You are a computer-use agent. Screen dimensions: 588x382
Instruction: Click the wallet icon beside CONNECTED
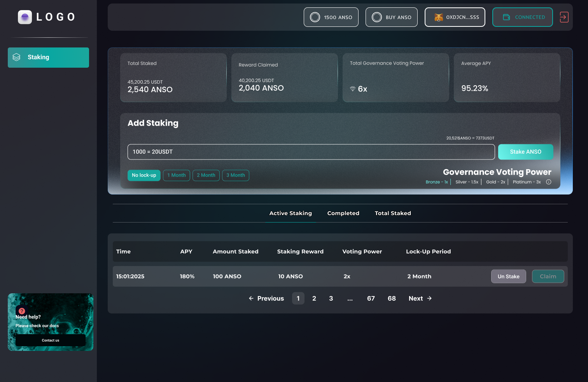point(507,17)
